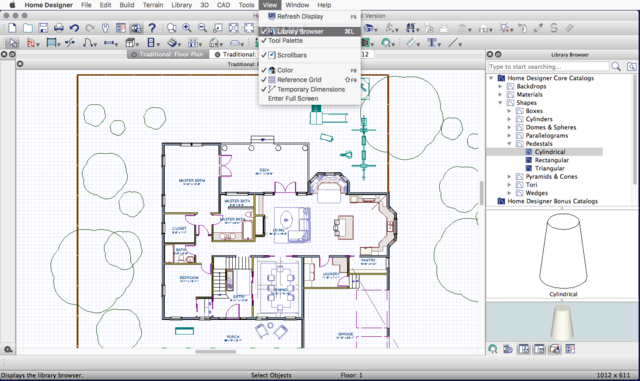Uncheck Library Browser in the View menu
Viewport: 640px width, 381px height.
(x=309, y=31)
